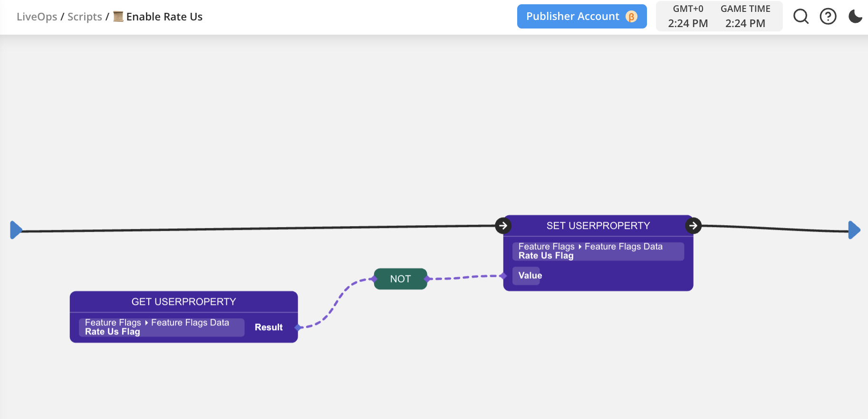
Task: Open the LiveOps breadcrumb link
Action: pos(37,17)
